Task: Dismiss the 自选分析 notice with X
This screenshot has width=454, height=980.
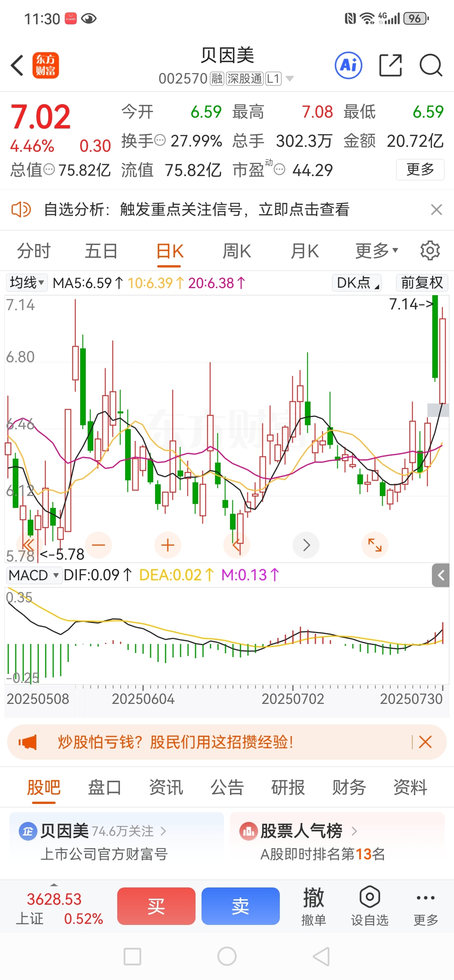Action: point(436,210)
